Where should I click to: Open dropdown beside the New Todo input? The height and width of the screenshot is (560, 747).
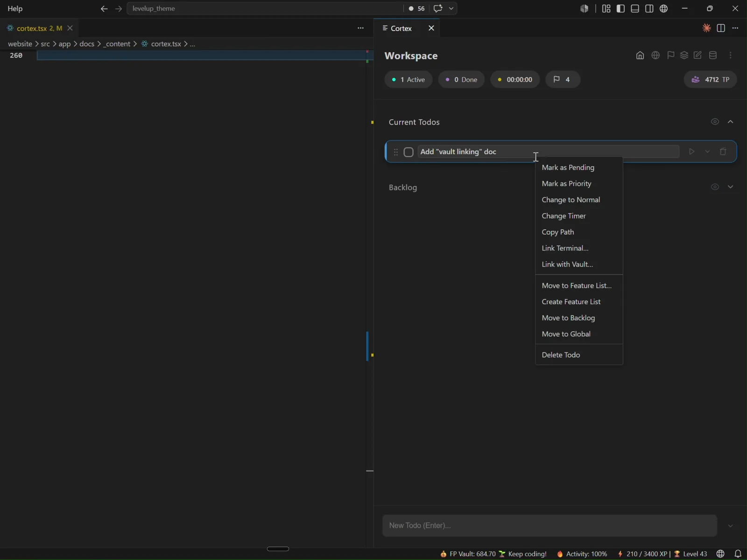pos(731,526)
